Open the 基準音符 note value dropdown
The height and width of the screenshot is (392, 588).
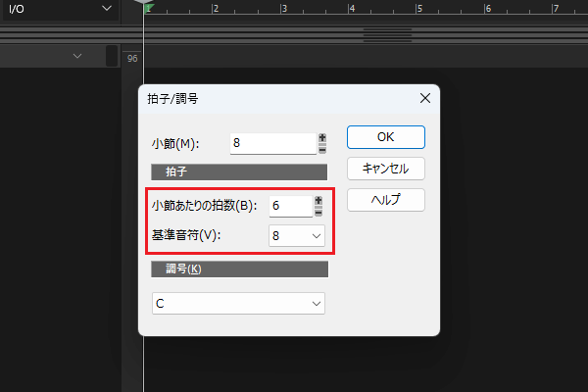[297, 236]
